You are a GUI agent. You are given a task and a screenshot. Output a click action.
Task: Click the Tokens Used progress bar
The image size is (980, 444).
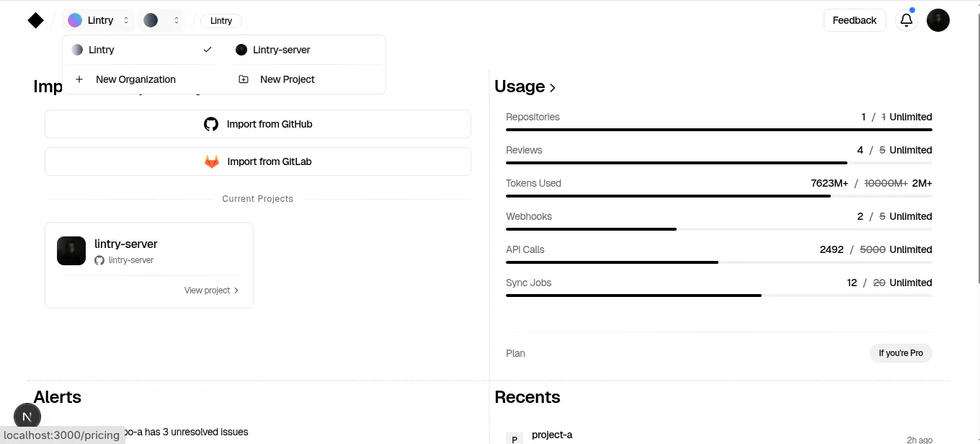pyautogui.click(x=719, y=196)
